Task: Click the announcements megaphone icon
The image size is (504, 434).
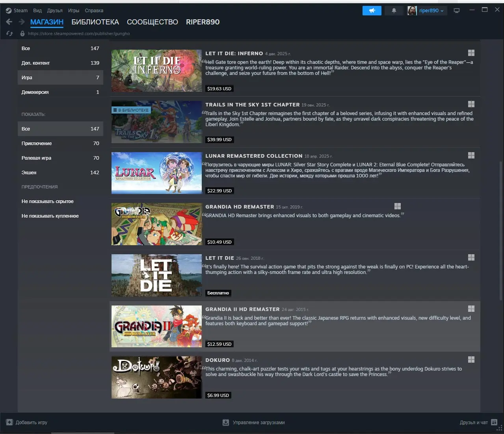Action: pos(372,11)
